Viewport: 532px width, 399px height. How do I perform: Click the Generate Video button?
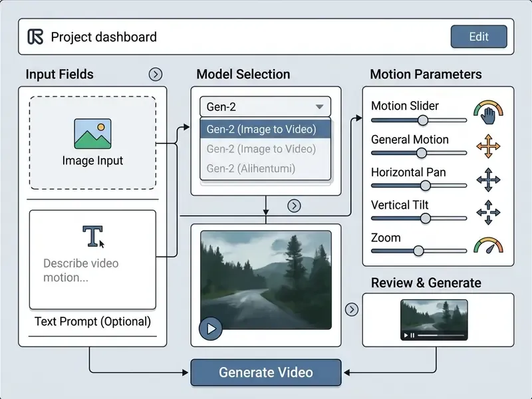click(266, 372)
